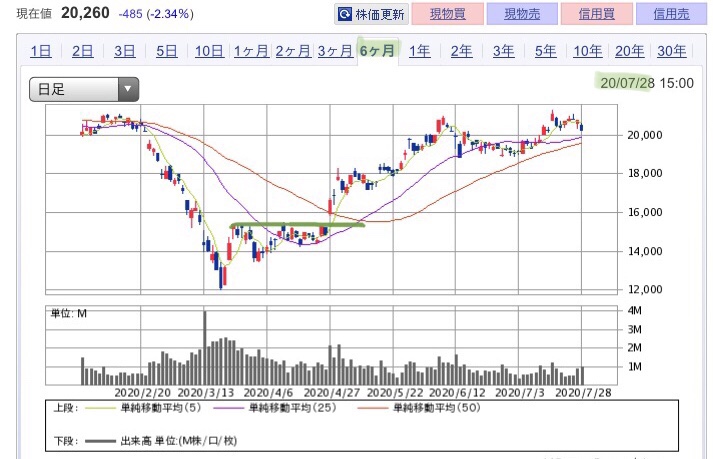
Task: Show the 5日 chart period
Action: point(167,51)
